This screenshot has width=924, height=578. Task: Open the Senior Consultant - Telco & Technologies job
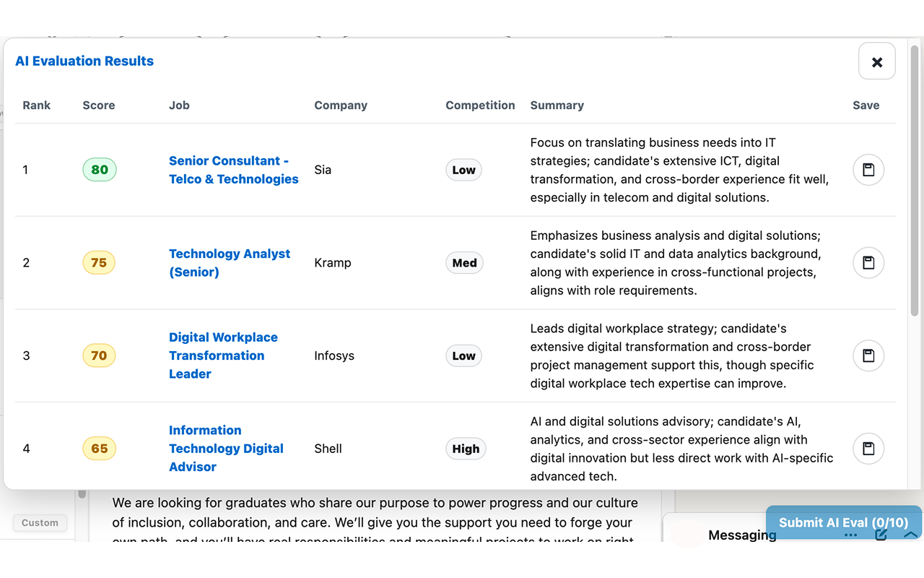(x=233, y=170)
